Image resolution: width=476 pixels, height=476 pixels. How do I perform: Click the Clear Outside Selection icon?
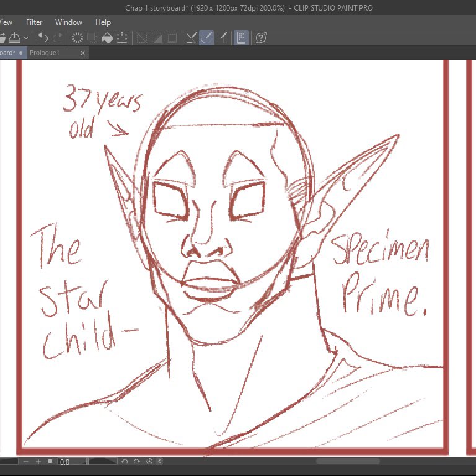coord(92,38)
